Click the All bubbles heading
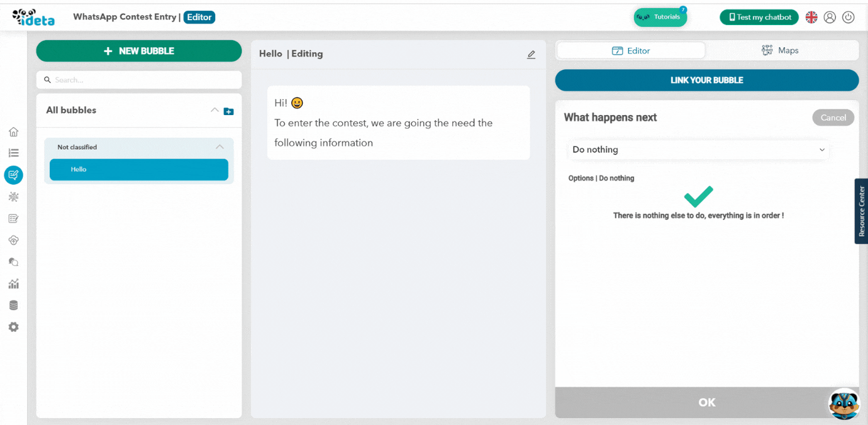The image size is (868, 425). tap(71, 110)
